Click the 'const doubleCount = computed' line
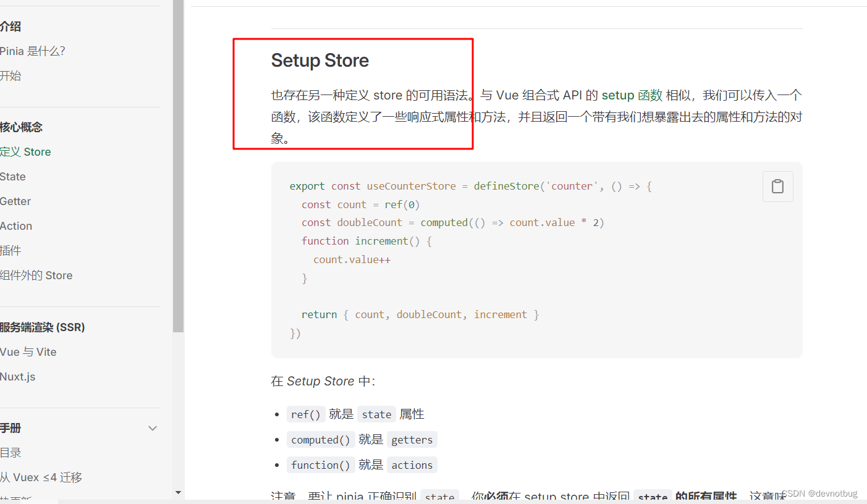Viewport: 867px width, 504px height. pyautogui.click(x=453, y=222)
